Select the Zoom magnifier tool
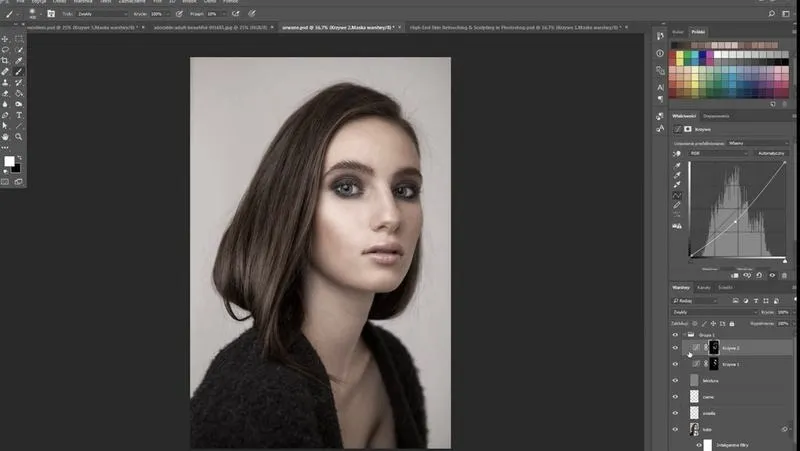The image size is (800, 451). click(x=19, y=136)
